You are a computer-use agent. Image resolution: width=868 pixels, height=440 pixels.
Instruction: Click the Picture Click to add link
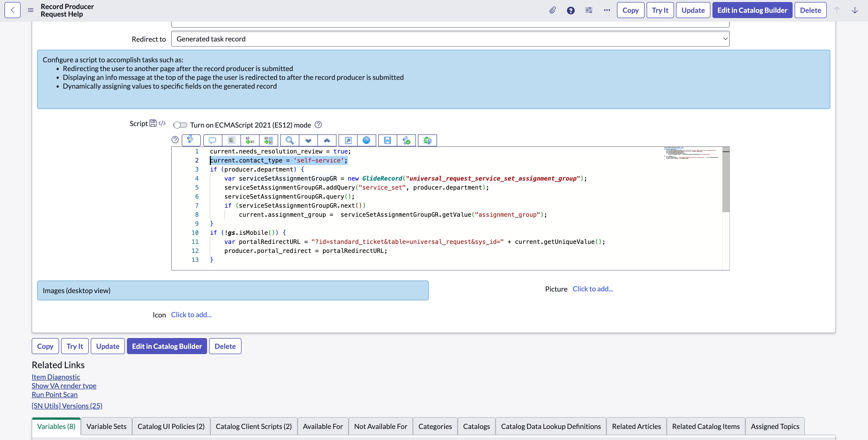[592, 289]
